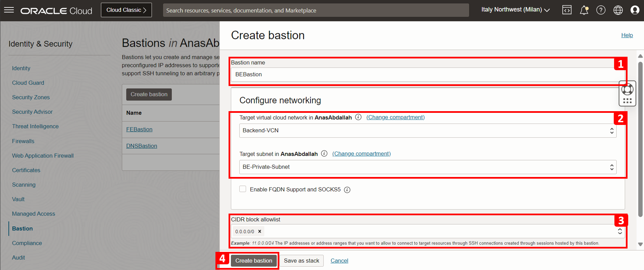
Task: Open Audit in the sidebar
Action: (x=18, y=258)
